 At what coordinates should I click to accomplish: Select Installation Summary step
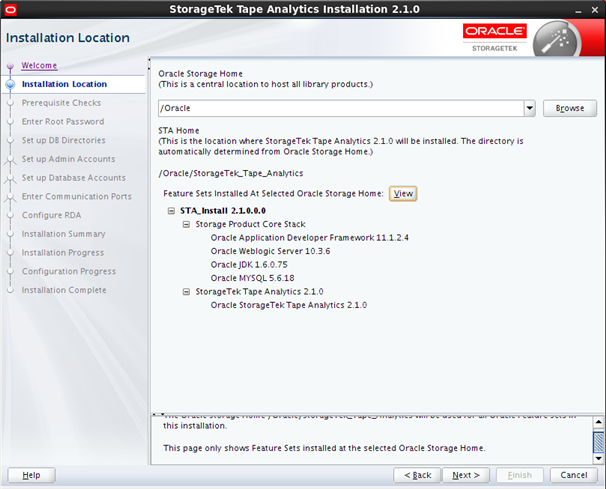(x=63, y=233)
